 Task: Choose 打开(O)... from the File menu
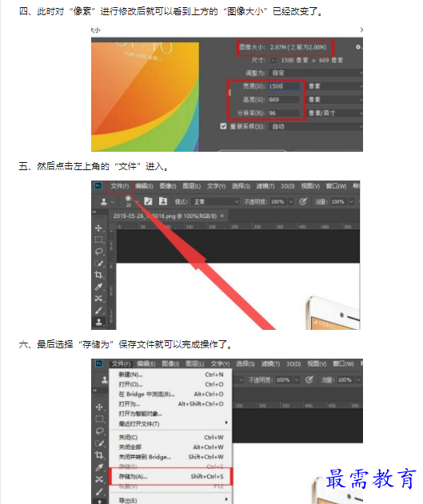171,384
